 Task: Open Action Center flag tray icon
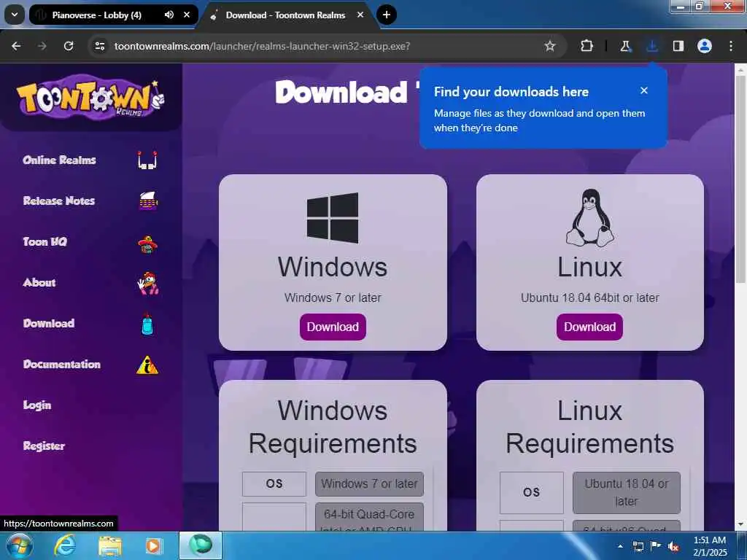[656, 546]
